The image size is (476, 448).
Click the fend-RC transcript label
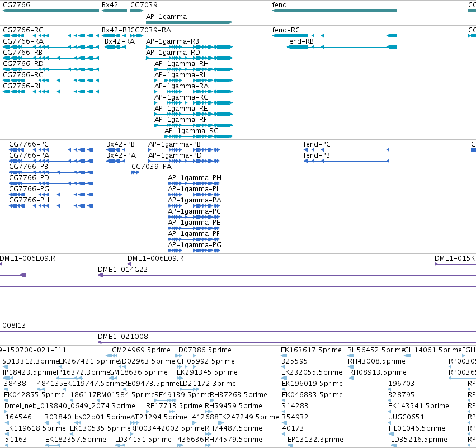(286, 30)
